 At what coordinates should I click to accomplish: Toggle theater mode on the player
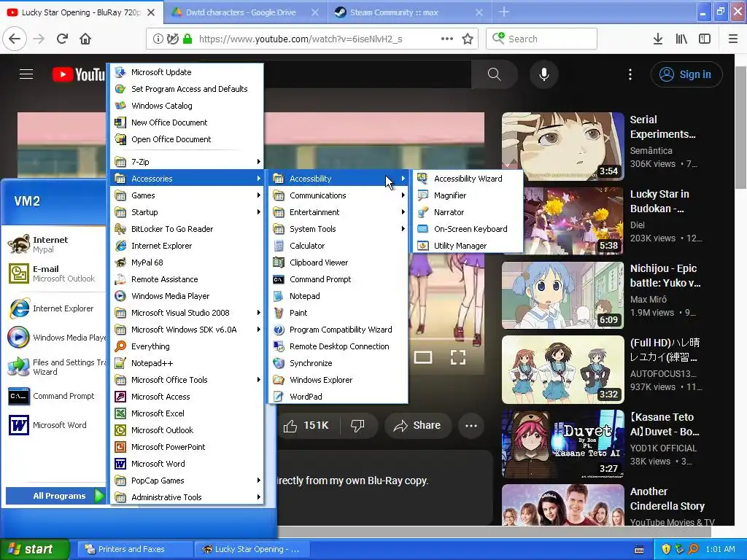[x=423, y=357]
